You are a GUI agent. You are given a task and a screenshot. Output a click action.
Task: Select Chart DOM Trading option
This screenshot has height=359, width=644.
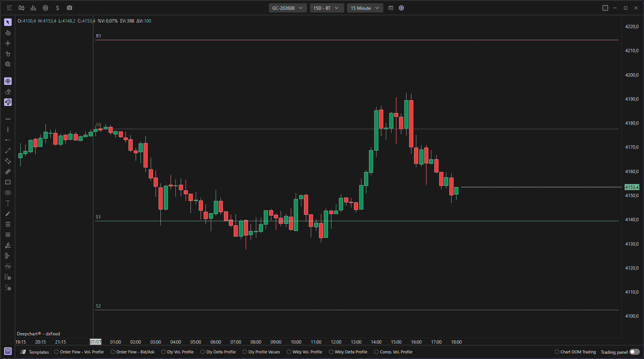click(x=575, y=352)
